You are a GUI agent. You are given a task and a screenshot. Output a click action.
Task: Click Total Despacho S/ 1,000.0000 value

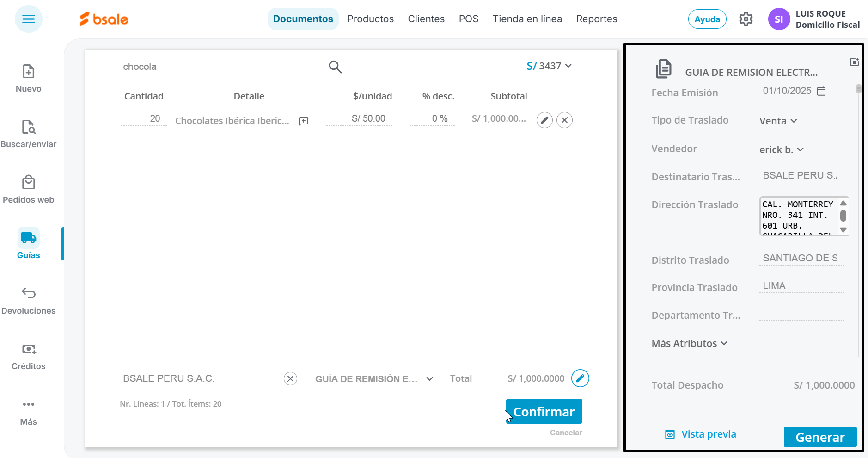tap(824, 385)
